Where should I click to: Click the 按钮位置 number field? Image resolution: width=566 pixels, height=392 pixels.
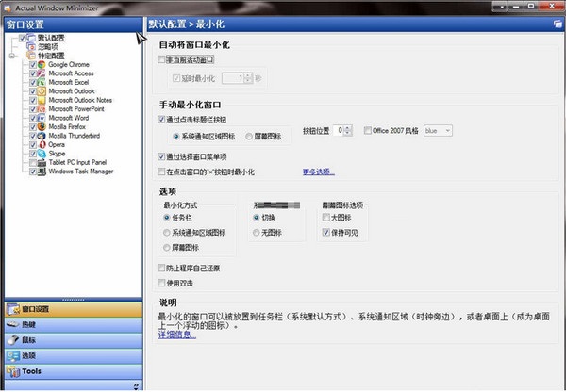tap(339, 131)
